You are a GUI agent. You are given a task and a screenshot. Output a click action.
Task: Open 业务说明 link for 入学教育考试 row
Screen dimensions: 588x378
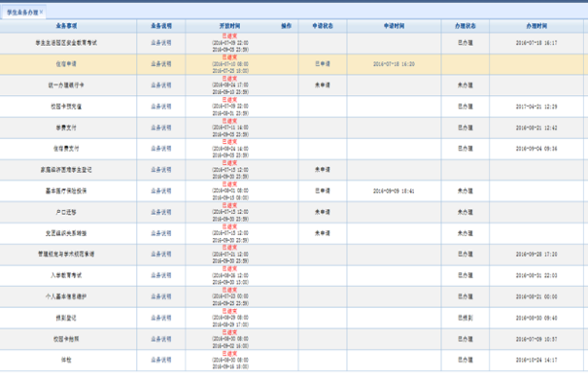(x=161, y=275)
